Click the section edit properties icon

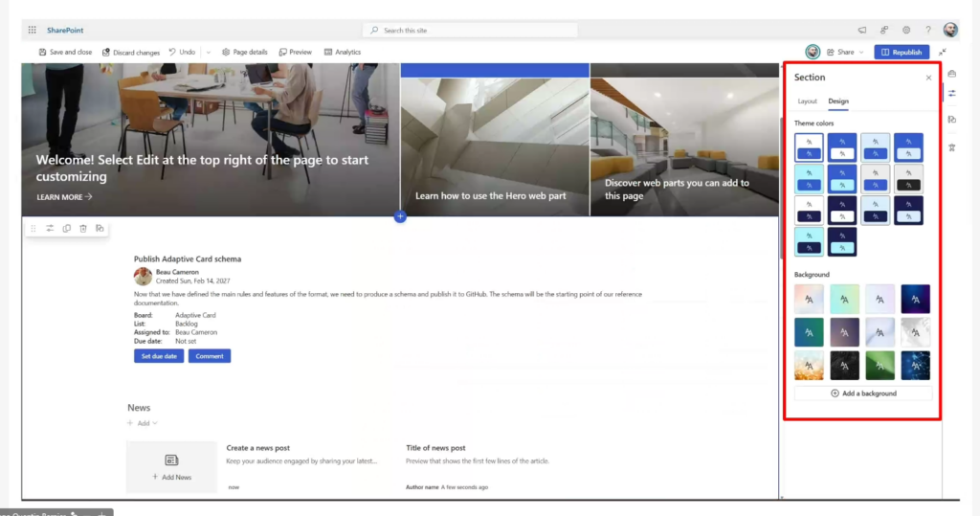(x=50, y=229)
